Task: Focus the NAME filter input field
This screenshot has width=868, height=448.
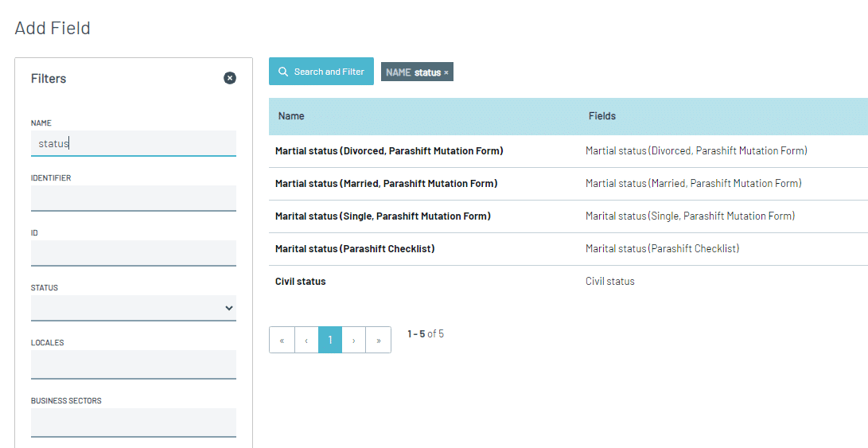Action: pos(134,143)
